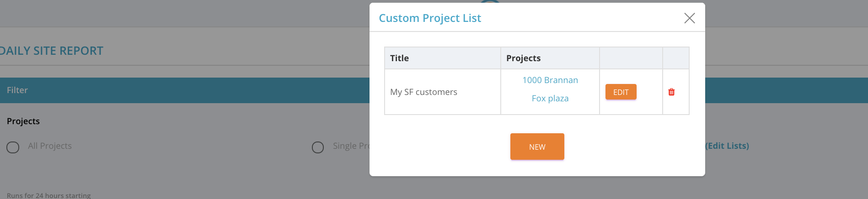Open the Fox plaza project link
This screenshot has width=868, height=199.
(550, 99)
